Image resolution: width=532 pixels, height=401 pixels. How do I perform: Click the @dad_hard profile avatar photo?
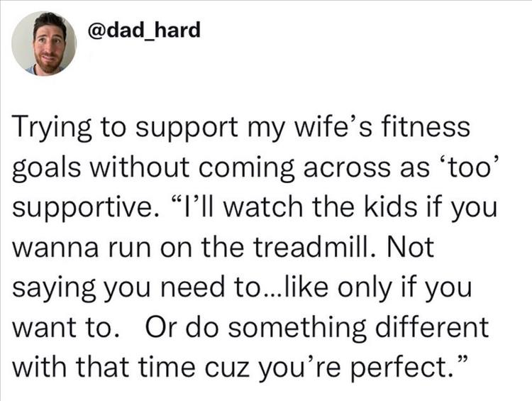(x=44, y=43)
